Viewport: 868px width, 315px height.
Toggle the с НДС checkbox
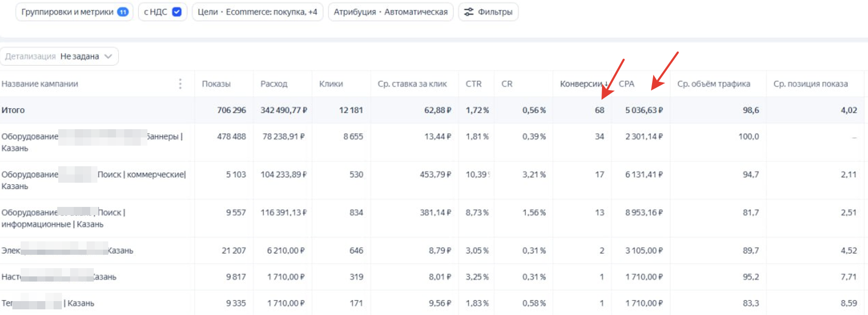(177, 12)
